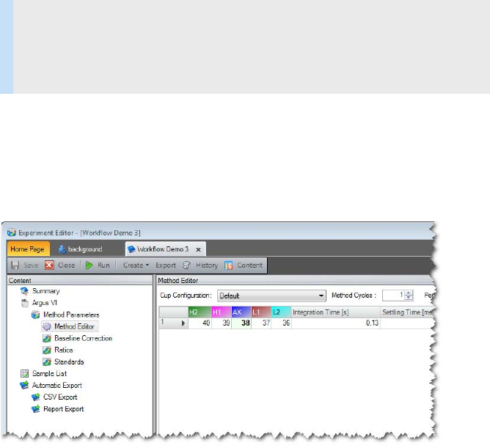Click the Content toolbar label
This screenshot has width=490, height=448.
[x=249, y=265]
